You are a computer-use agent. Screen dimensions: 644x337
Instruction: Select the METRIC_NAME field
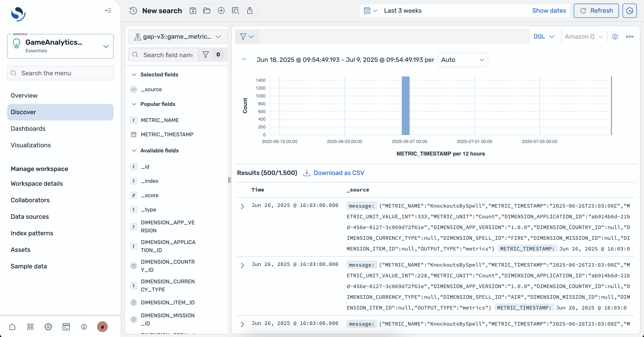[x=160, y=120]
